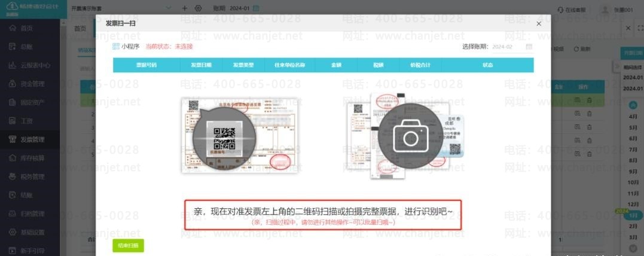644x256 pixels.
Task: Select 11月 in the period list
Action: coord(633,194)
